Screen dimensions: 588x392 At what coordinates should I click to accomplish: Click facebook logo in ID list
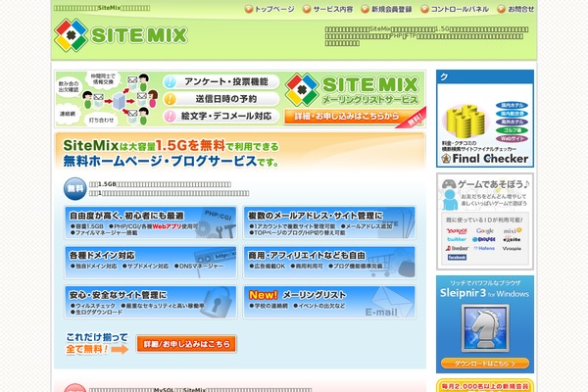coord(457,258)
